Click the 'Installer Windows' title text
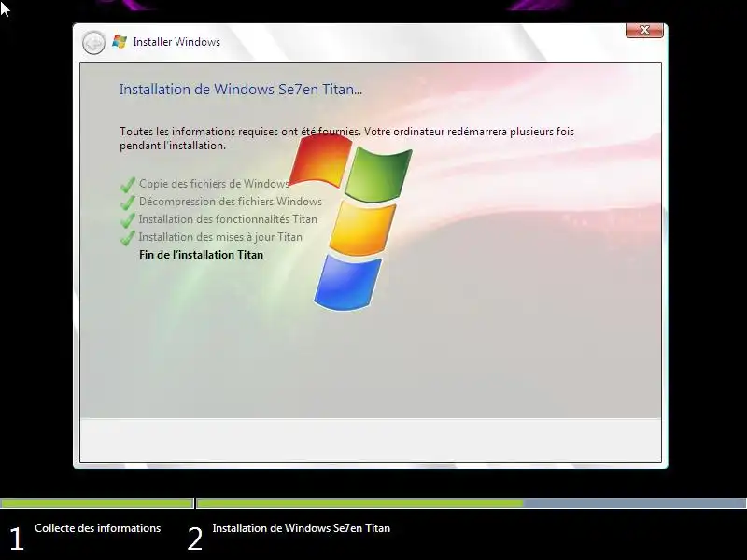747x560 pixels. (176, 42)
